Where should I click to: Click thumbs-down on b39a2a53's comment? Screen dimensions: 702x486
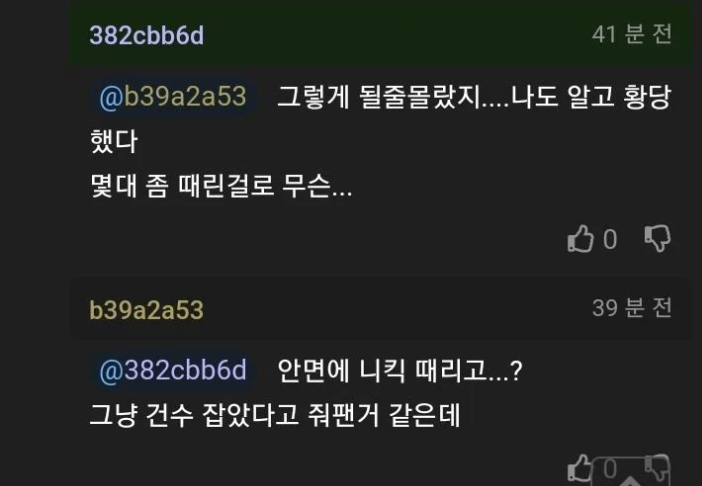tap(657, 468)
